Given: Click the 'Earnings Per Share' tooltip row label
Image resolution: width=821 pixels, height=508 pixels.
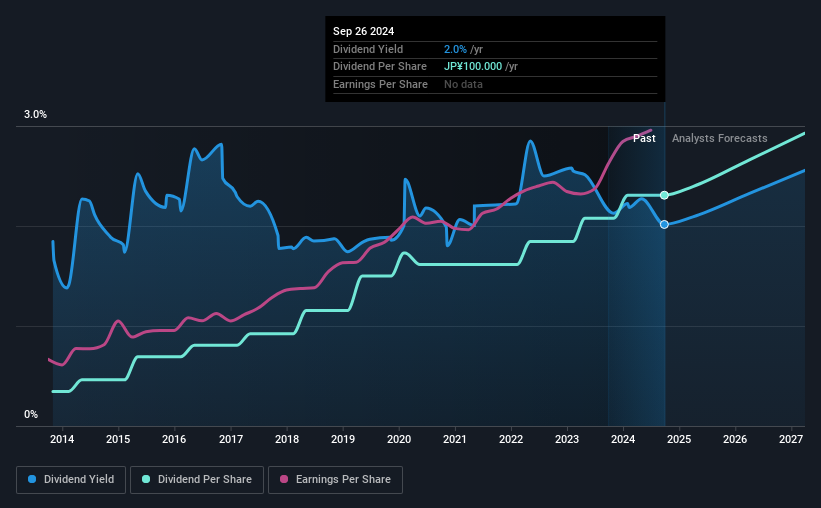Looking at the screenshot, I should [380, 84].
